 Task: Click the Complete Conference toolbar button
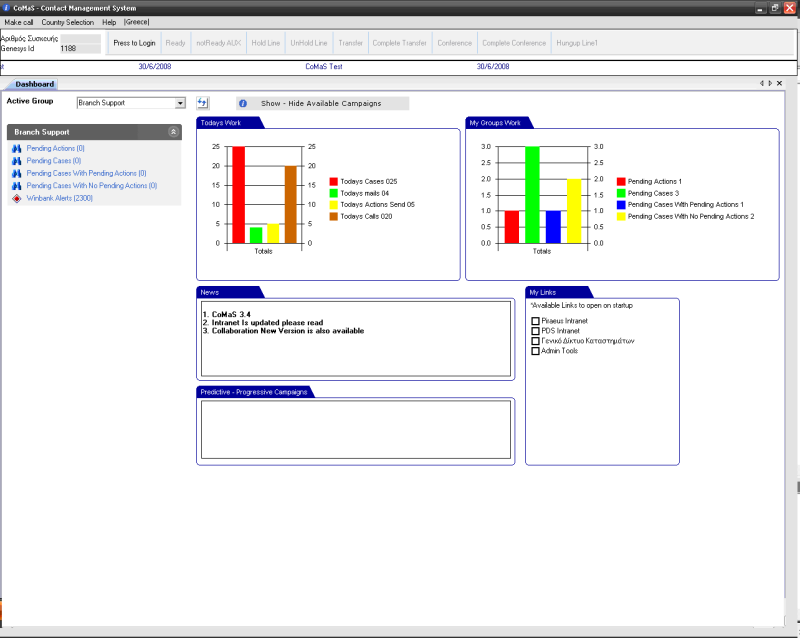(x=514, y=43)
